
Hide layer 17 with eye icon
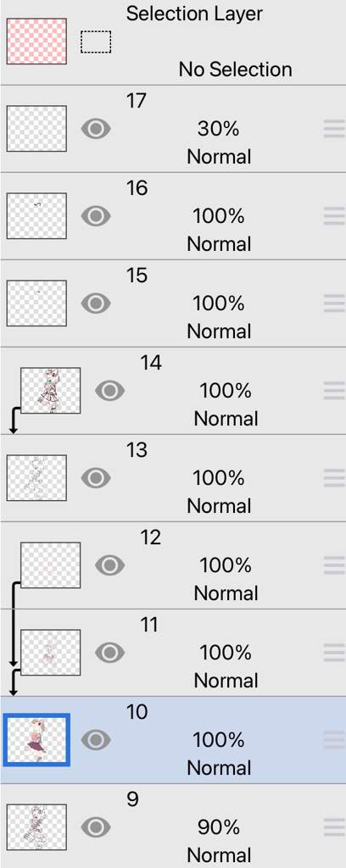pyautogui.click(x=96, y=129)
